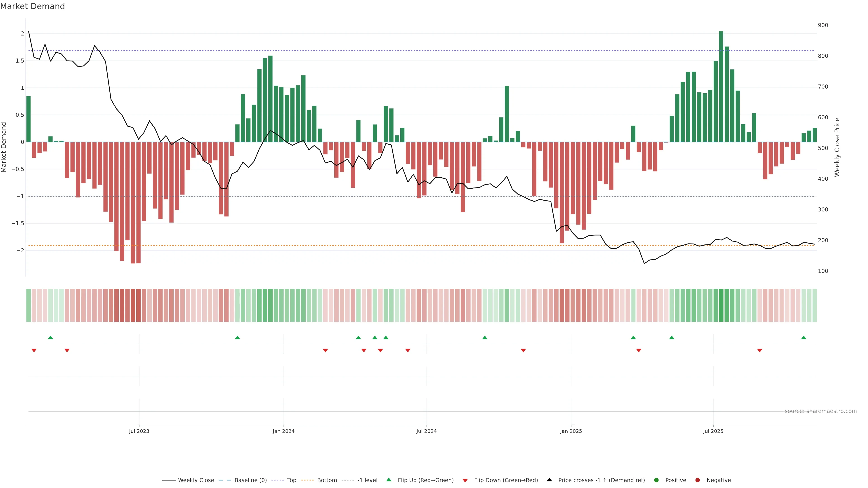The image size is (868, 488).
Task: Click the Market Demand chart title
Action: tap(32, 6)
